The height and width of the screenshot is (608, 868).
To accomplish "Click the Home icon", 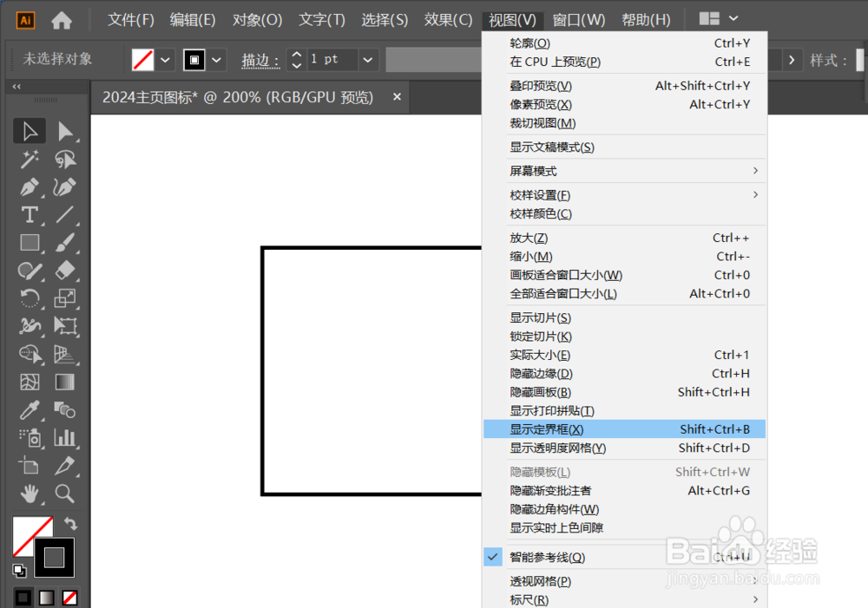I will [x=62, y=21].
